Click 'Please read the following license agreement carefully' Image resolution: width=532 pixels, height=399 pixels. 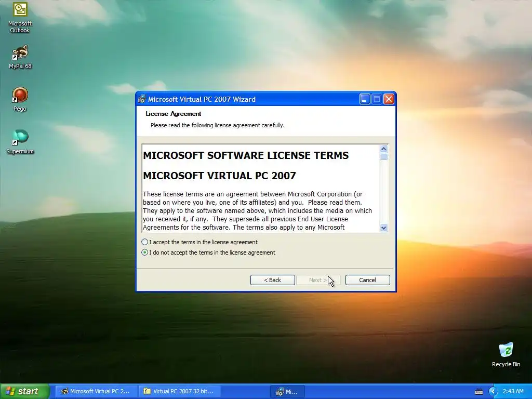(x=218, y=125)
